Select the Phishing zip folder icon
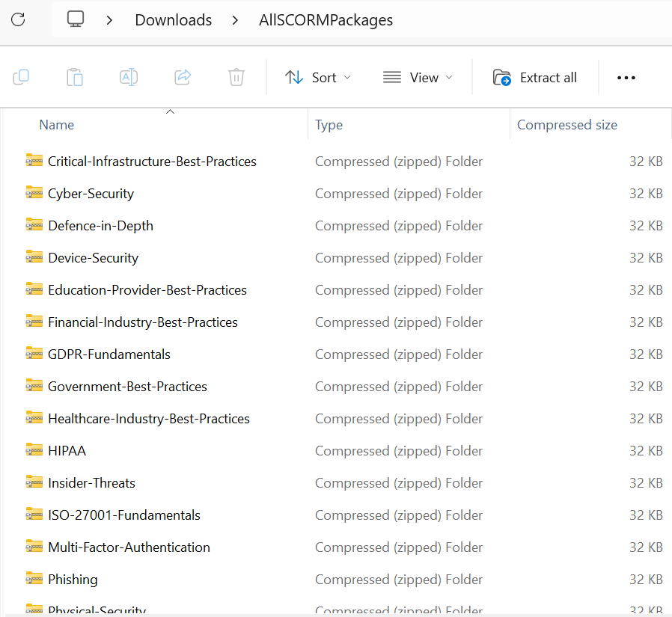 [34, 578]
